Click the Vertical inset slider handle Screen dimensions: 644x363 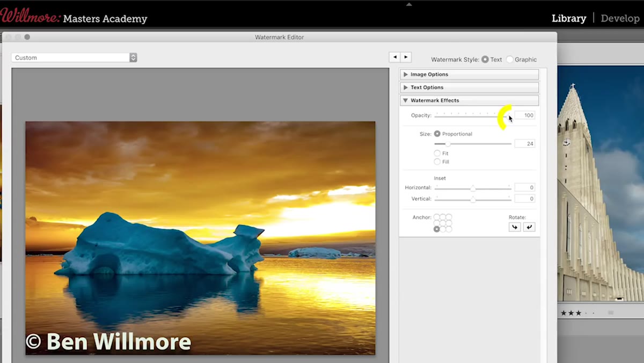tap(473, 199)
